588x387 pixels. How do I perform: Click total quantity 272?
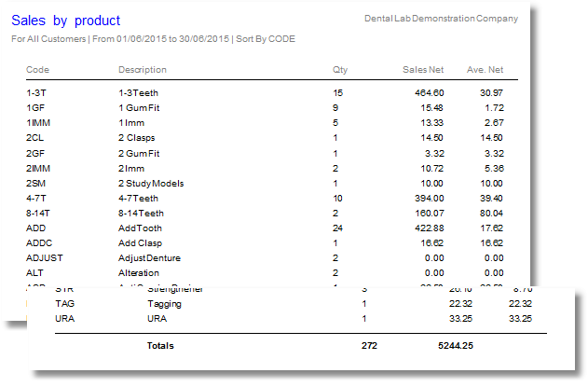click(369, 346)
